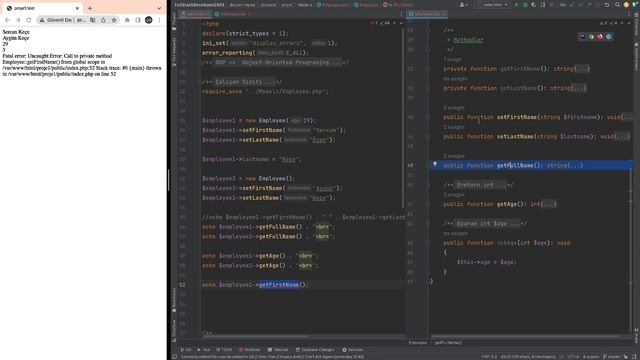
Task: Open the browser extensions puzzle icon
Action: coord(127,20)
